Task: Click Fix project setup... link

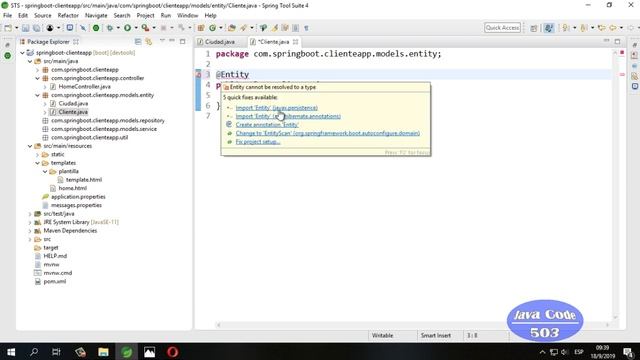Action: (x=258, y=142)
